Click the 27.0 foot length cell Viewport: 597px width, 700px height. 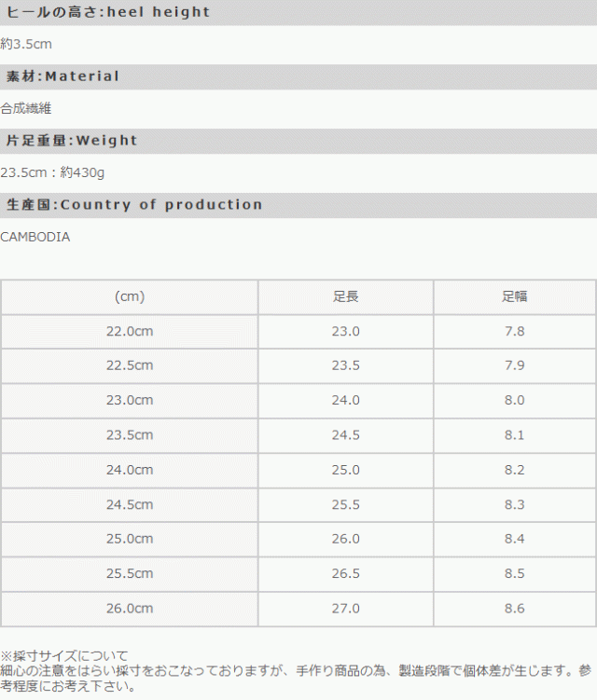point(345,609)
